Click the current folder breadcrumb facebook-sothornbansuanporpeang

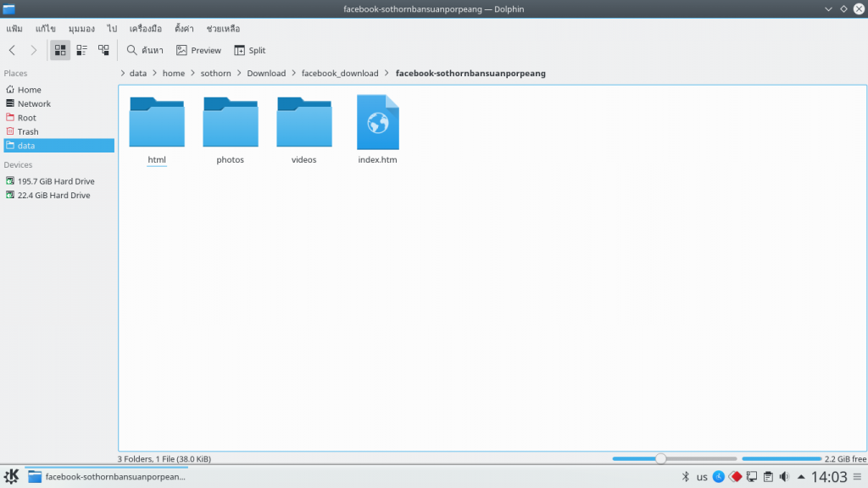(470, 73)
